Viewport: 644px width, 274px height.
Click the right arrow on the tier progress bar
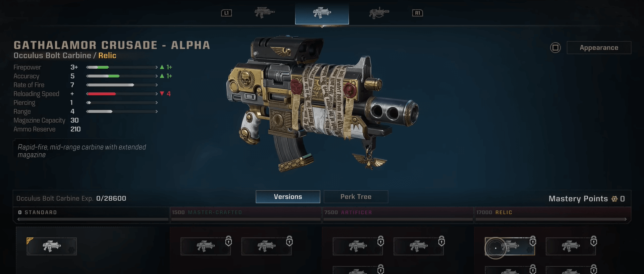[x=625, y=219]
